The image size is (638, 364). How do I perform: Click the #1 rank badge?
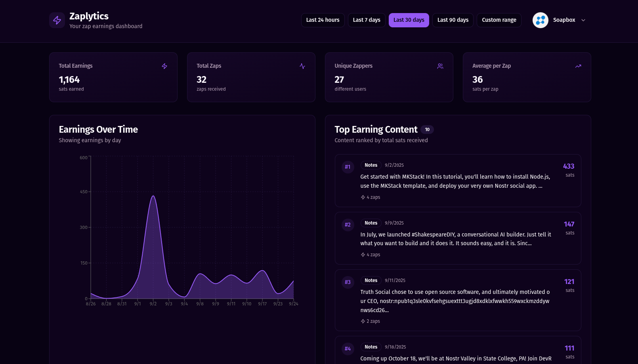(x=348, y=167)
